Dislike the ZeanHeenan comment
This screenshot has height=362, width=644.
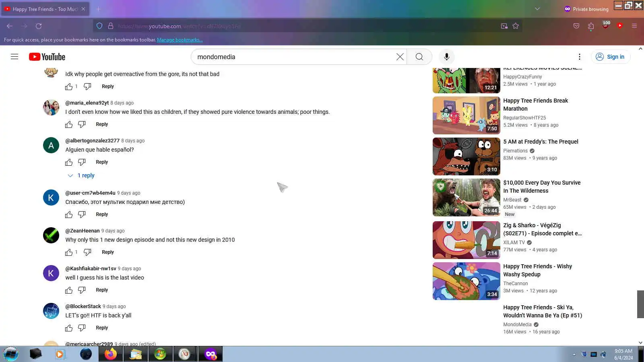coord(87,252)
